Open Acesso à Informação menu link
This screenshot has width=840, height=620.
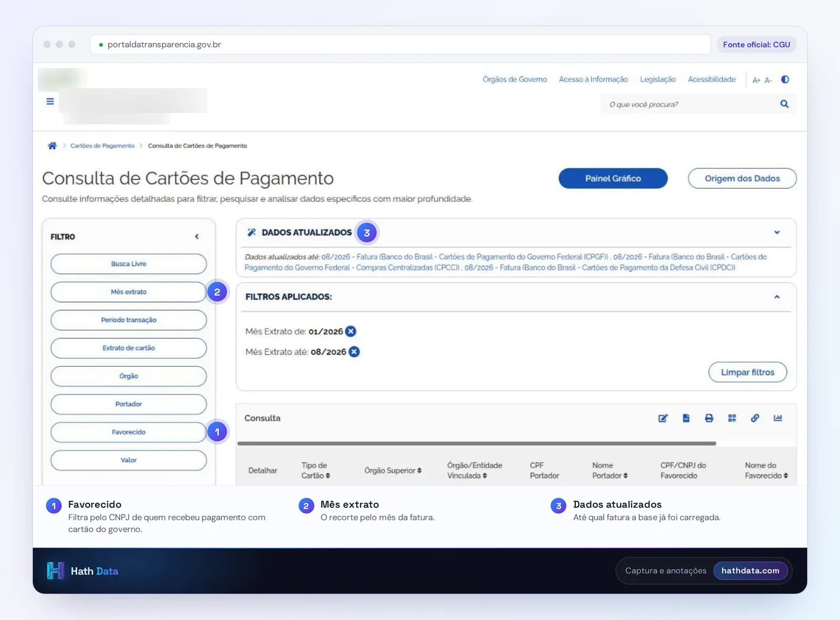593,79
